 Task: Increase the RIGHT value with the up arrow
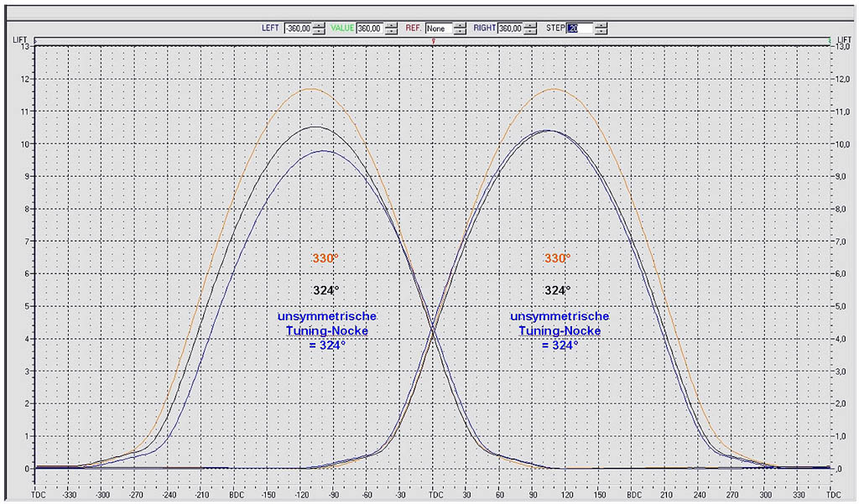click(532, 24)
